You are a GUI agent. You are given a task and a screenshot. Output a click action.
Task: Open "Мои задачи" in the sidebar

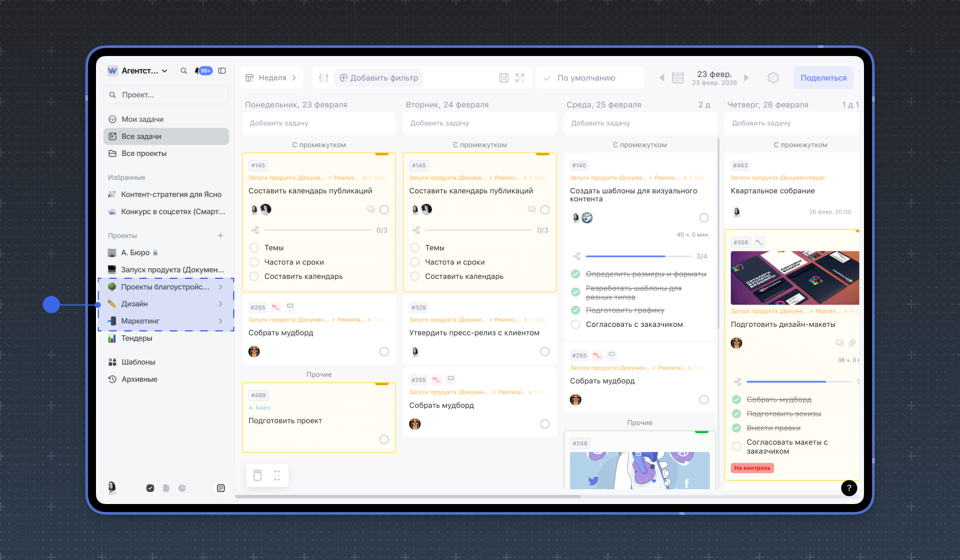point(142,119)
